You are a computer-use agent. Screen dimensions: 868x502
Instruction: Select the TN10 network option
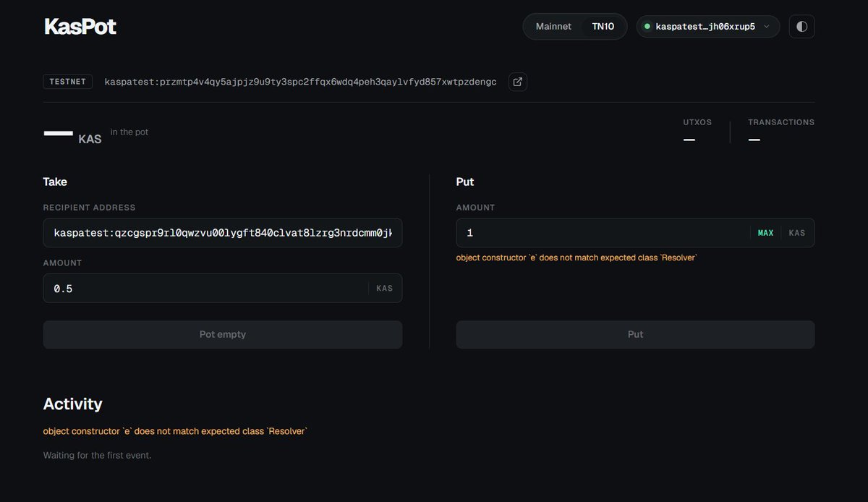[603, 27]
